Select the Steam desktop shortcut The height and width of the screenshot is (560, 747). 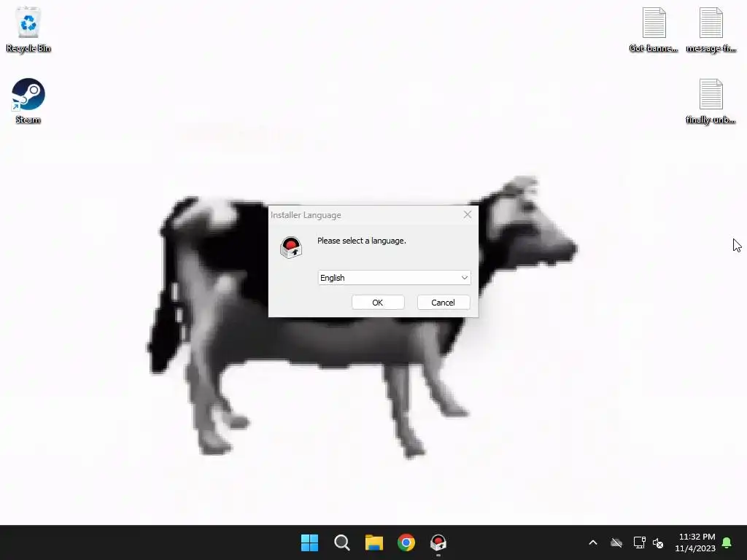[28, 101]
